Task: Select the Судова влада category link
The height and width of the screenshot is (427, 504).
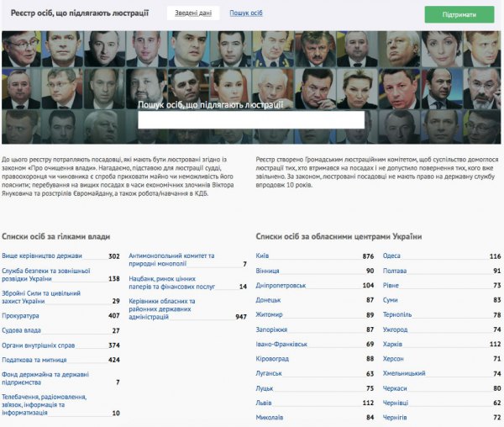Action: [x=21, y=330]
